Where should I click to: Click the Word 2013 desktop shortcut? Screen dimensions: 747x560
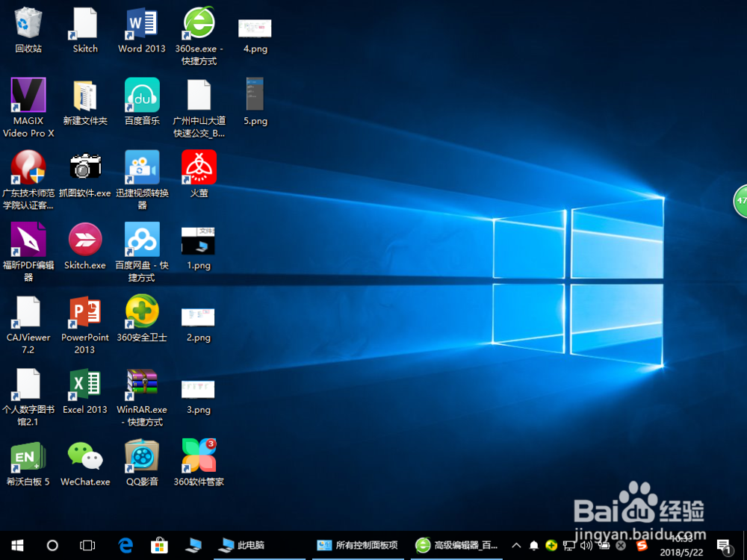[141, 30]
